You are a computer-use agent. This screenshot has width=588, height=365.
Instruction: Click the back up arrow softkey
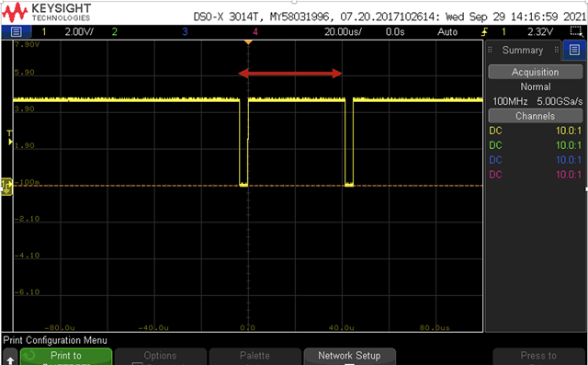pyautogui.click(x=10, y=359)
